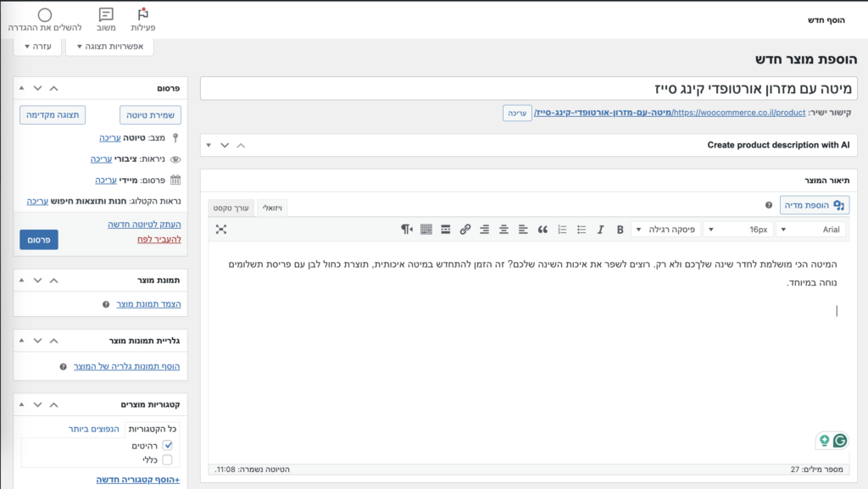Click the blue Publish button
Image resolution: width=868 pixels, height=489 pixels.
(x=39, y=240)
